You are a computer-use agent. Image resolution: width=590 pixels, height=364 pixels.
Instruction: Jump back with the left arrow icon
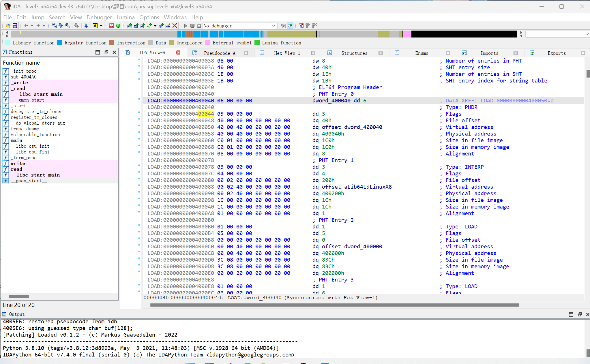point(26,26)
